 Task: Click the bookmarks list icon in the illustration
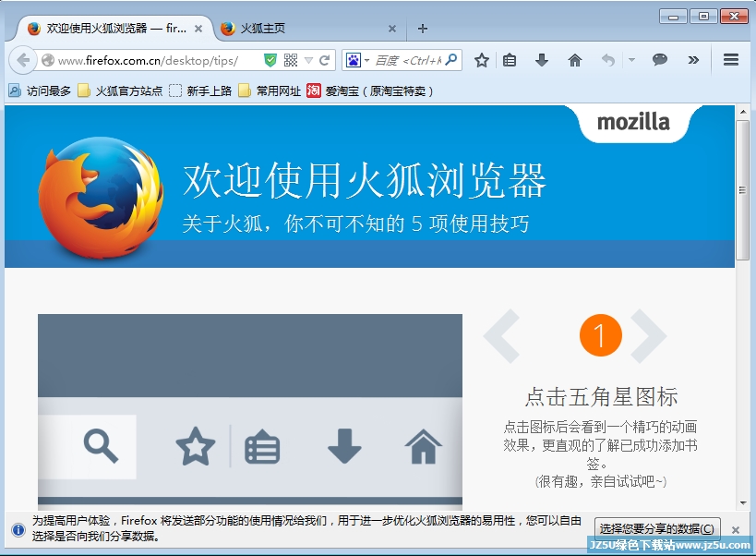tap(262, 446)
